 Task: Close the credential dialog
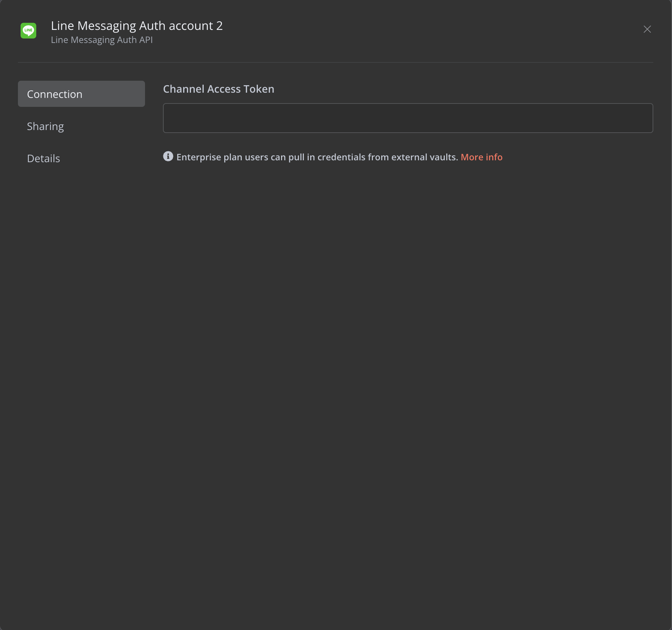[x=647, y=29]
